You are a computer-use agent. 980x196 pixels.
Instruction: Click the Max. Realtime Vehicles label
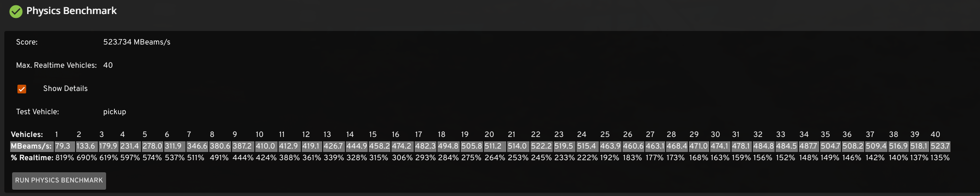(56, 65)
